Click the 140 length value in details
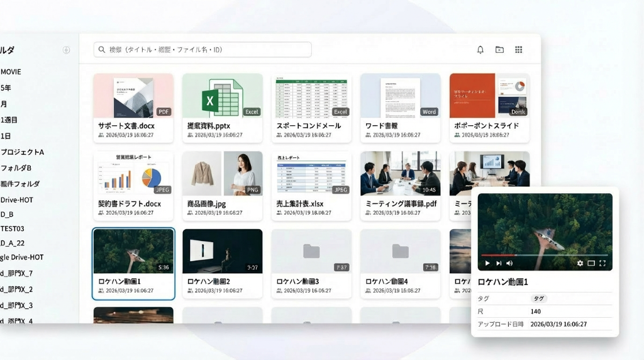 536,312
